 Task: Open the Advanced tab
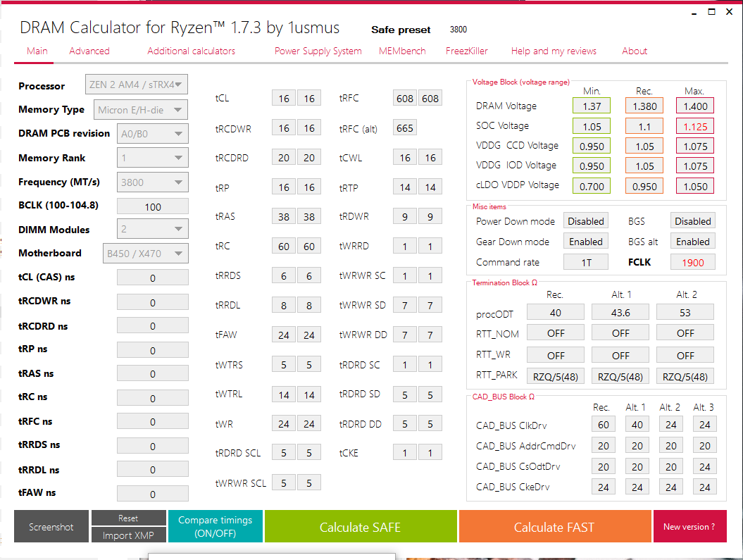(x=89, y=51)
